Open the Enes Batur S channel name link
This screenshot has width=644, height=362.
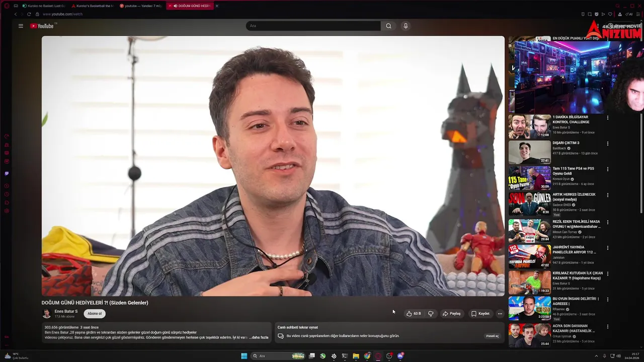point(66,311)
